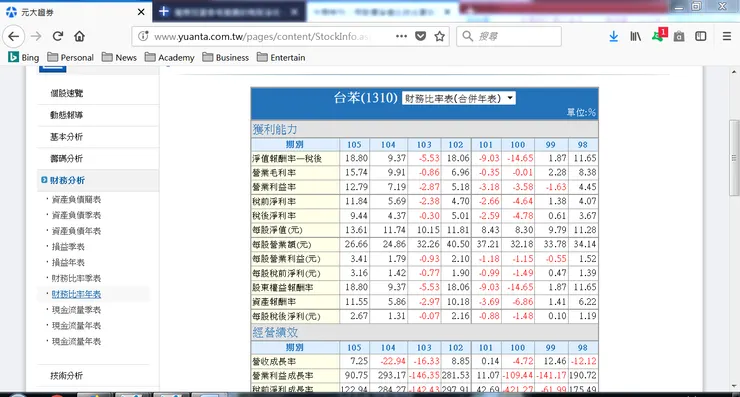This screenshot has width=740, height=397.
Task: Click the 40.50 value in 每股營業額 row
Action: [458, 244]
